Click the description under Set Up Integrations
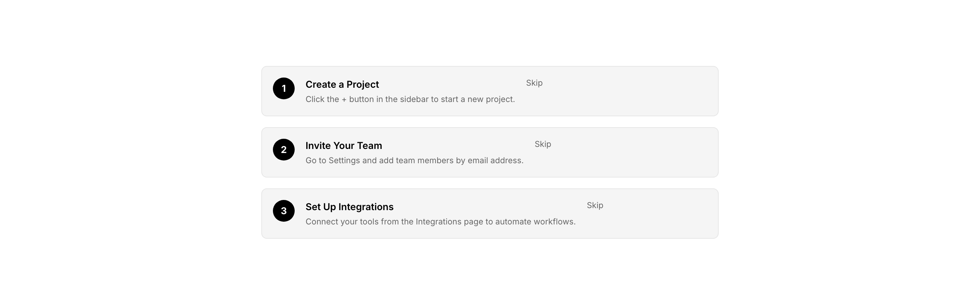This screenshot has width=980, height=304. pos(440,222)
